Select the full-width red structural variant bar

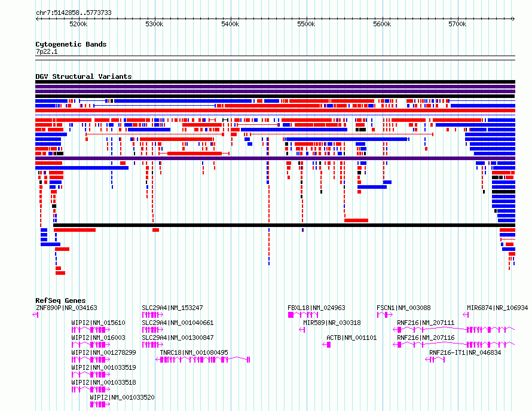275,111
